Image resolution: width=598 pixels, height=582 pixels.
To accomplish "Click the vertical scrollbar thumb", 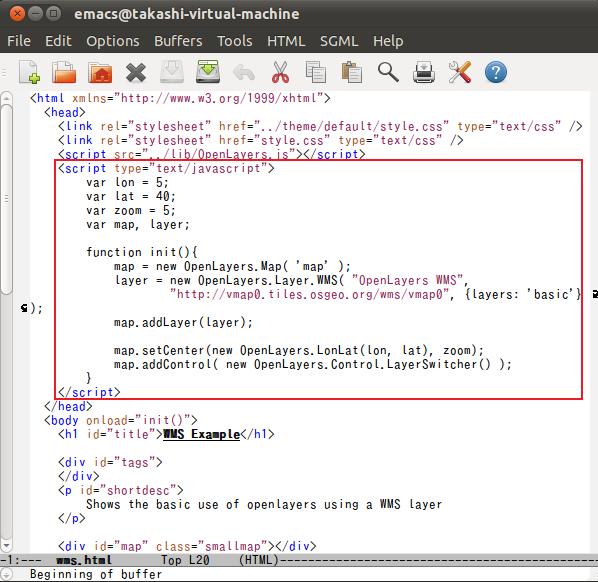I will point(6,199).
